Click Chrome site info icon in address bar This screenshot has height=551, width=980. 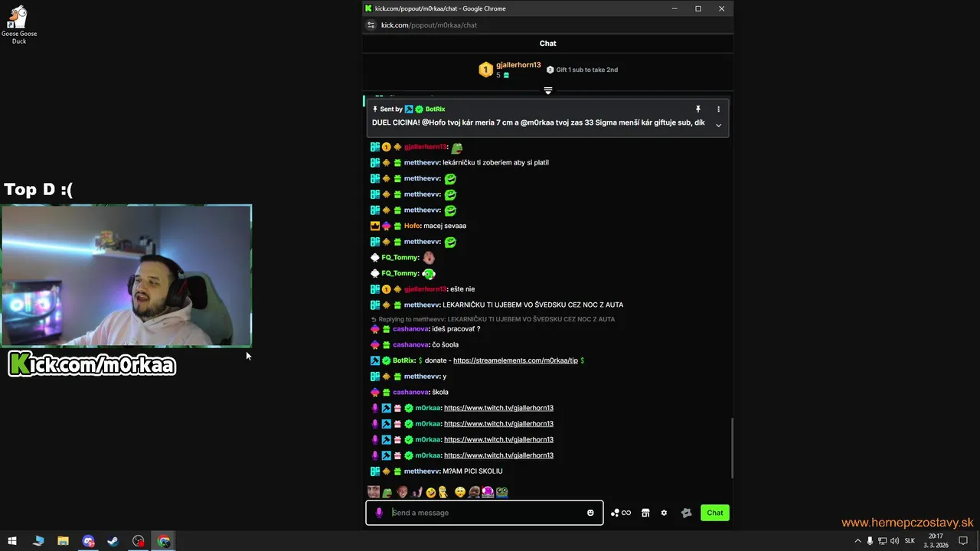pos(371,25)
